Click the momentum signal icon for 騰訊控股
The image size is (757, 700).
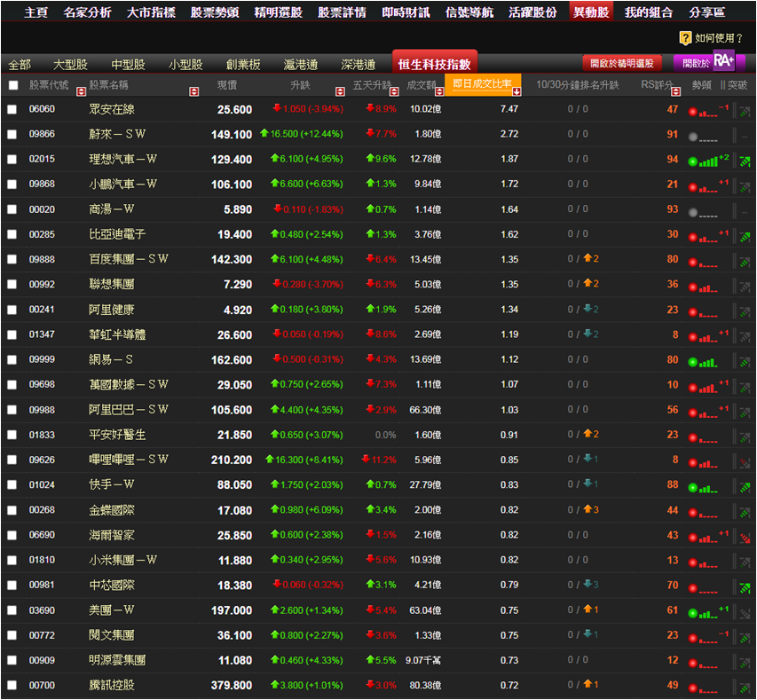(x=703, y=688)
